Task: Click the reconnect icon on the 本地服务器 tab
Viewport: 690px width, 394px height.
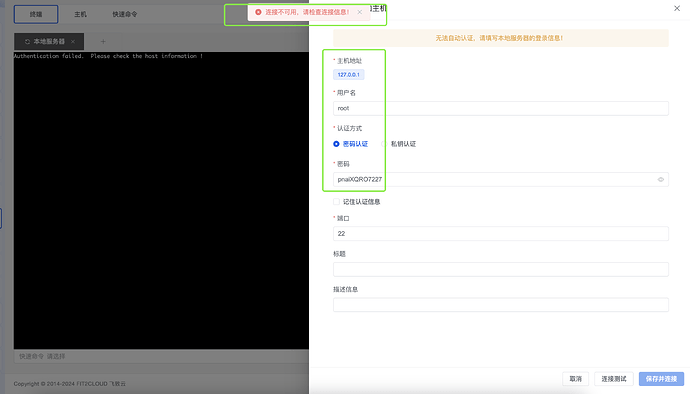Action: pyautogui.click(x=27, y=41)
